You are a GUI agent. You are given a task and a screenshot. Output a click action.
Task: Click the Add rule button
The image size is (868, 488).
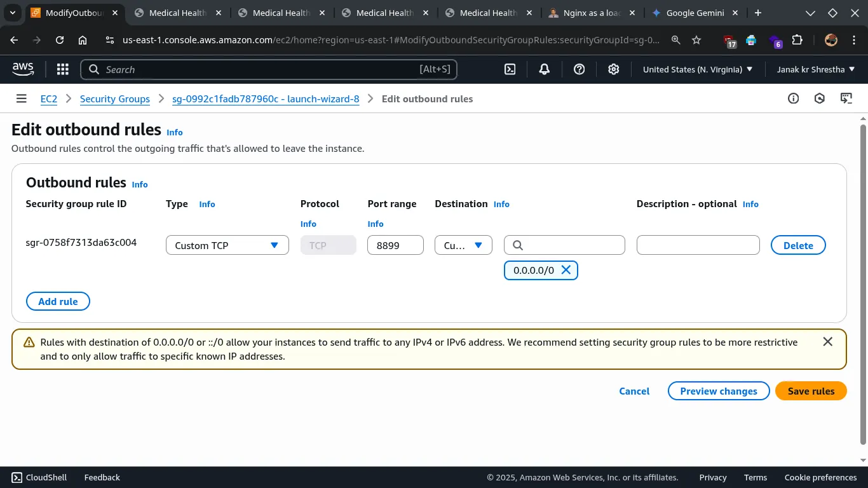(x=58, y=301)
